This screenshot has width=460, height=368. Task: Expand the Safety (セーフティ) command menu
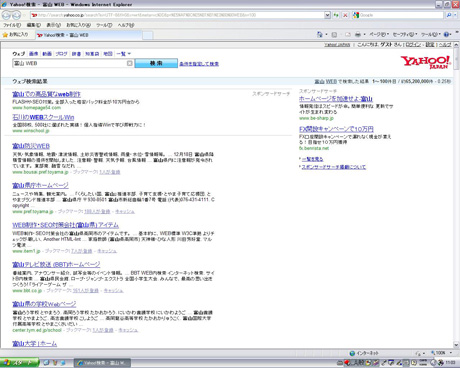405,34
